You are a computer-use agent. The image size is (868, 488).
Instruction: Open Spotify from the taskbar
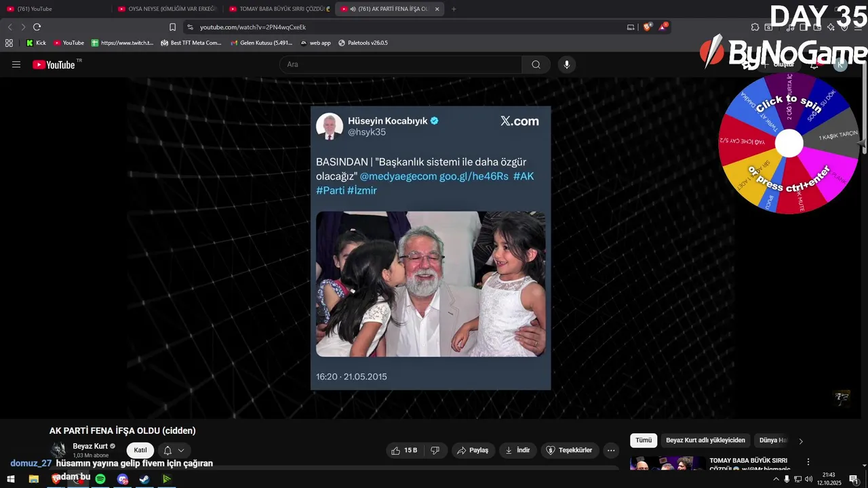(100, 479)
